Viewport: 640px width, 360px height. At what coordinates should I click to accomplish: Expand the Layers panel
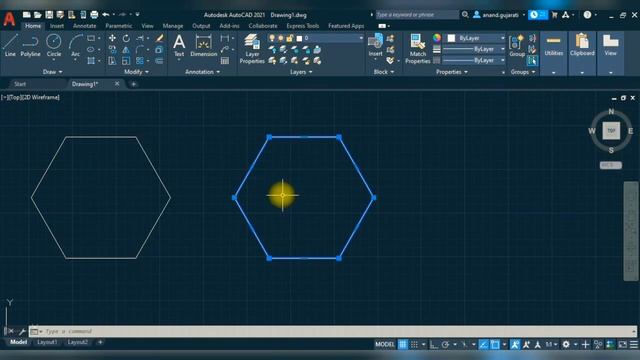(301, 72)
